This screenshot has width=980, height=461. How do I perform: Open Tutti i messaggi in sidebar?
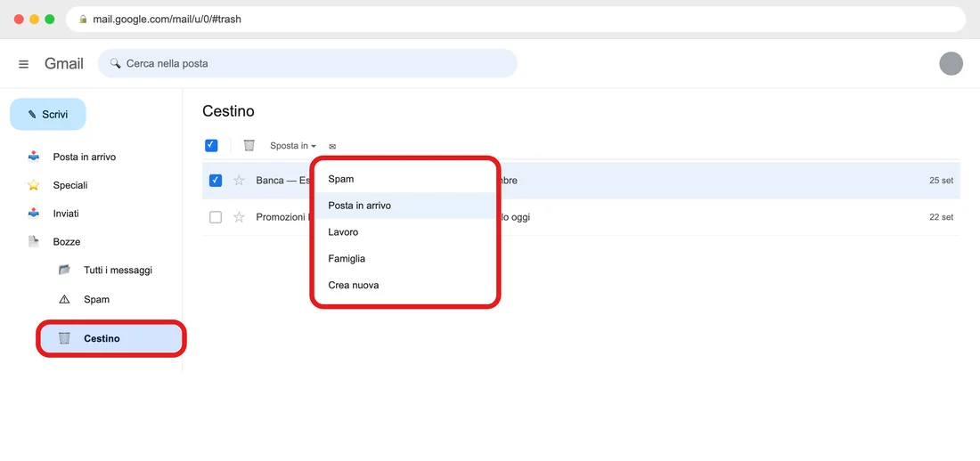[118, 271]
